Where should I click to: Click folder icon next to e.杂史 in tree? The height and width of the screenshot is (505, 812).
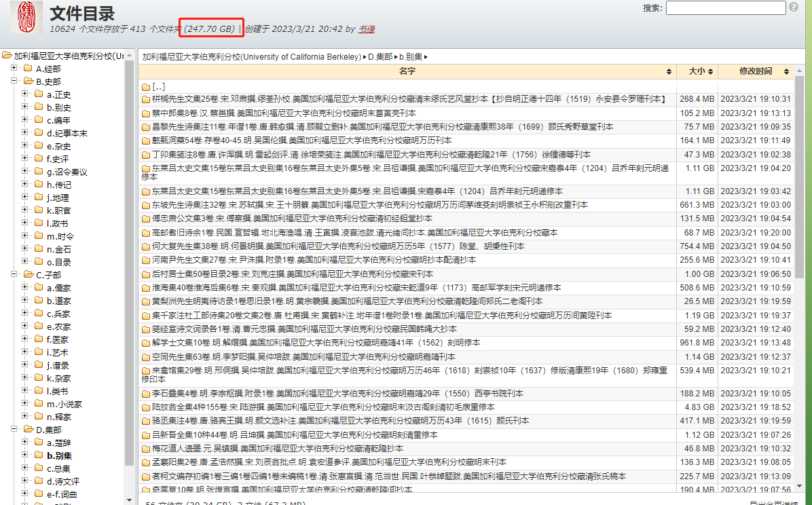coord(39,145)
